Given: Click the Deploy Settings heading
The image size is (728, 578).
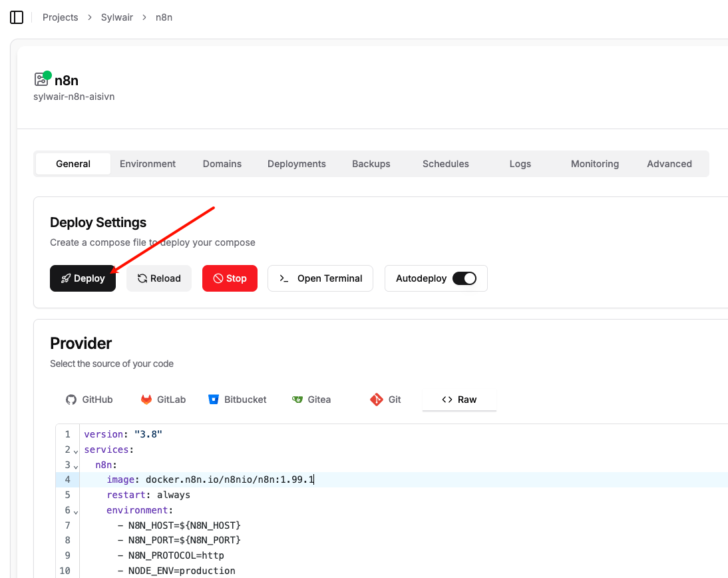Looking at the screenshot, I should point(98,222).
